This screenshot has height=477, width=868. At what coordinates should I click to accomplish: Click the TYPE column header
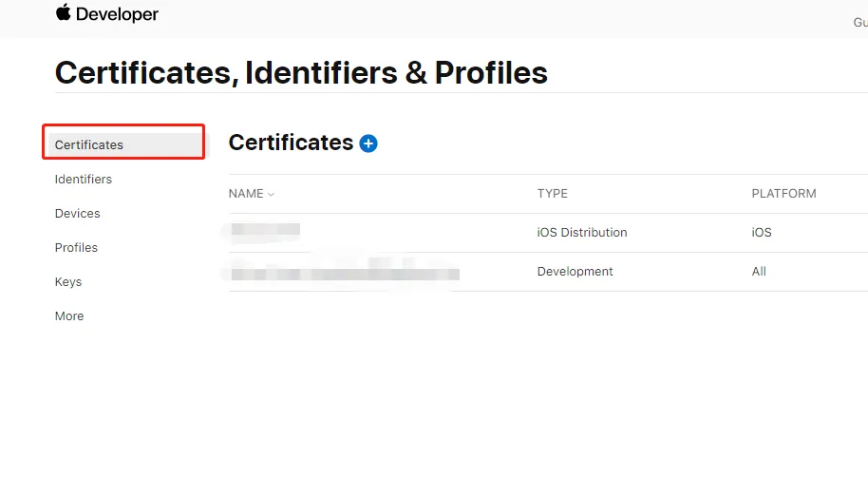click(552, 193)
